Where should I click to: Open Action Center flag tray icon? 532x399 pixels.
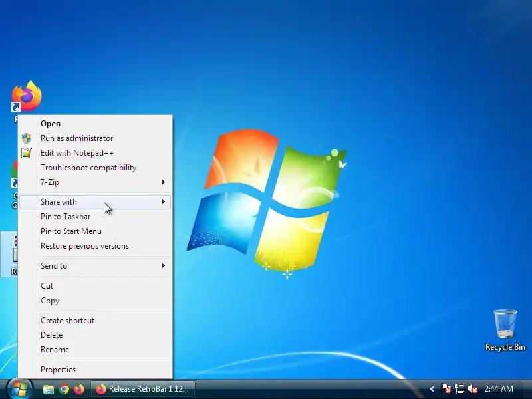coord(446,389)
